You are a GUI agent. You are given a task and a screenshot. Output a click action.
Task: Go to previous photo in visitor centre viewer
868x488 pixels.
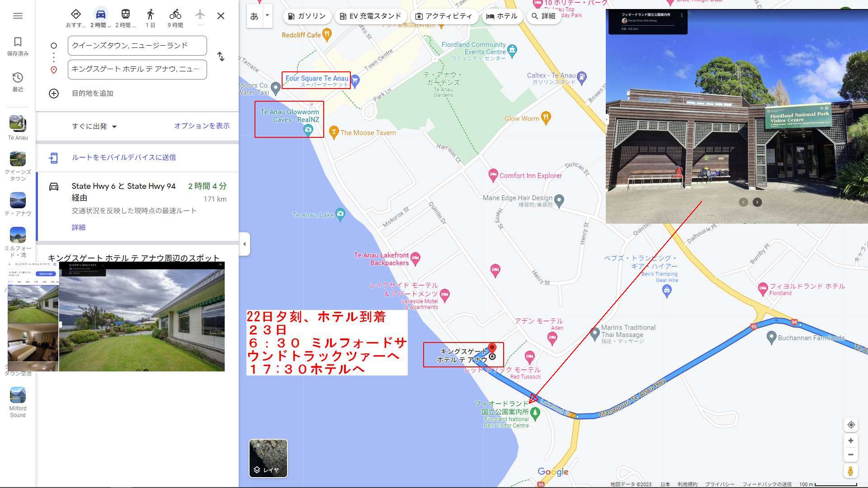[x=743, y=202]
